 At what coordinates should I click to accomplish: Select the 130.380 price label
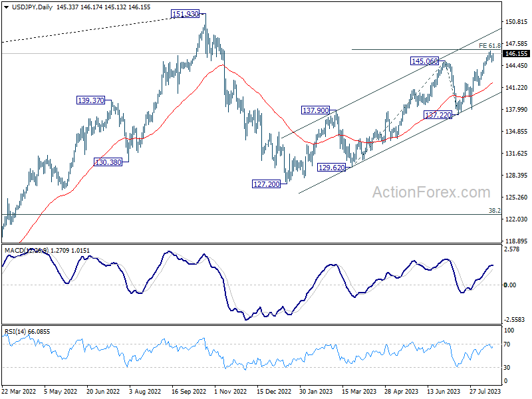(x=108, y=162)
